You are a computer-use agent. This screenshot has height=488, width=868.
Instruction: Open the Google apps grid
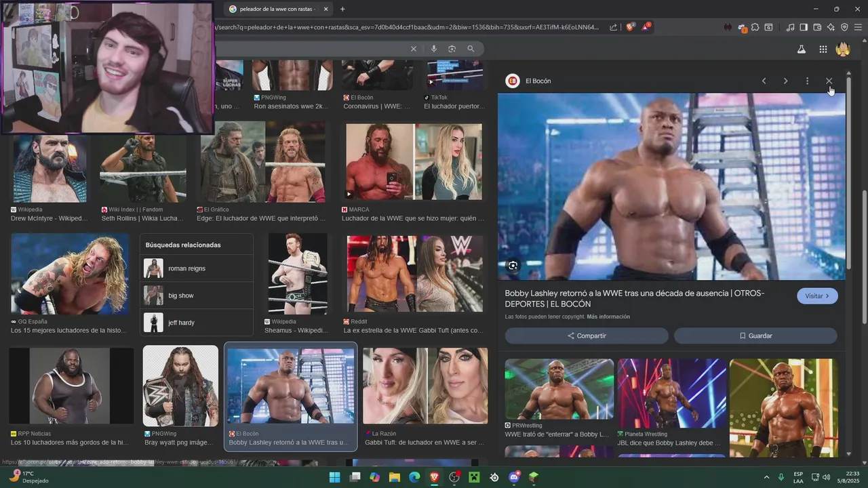point(823,49)
